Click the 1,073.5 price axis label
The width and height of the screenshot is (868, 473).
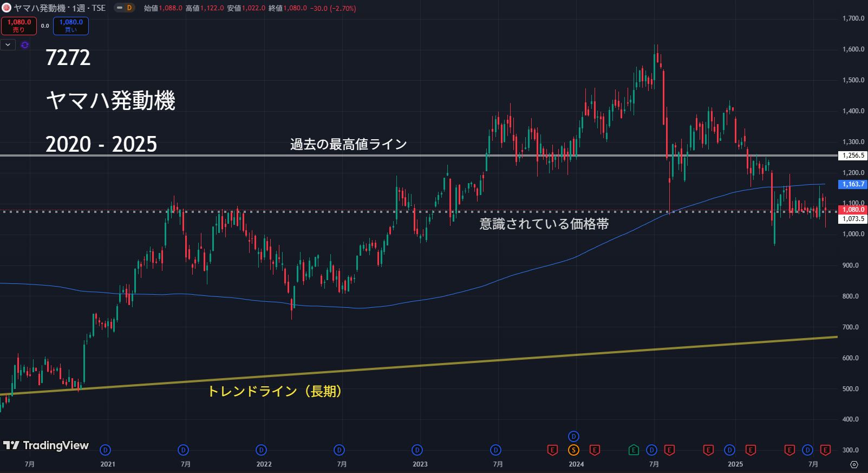tap(852, 219)
